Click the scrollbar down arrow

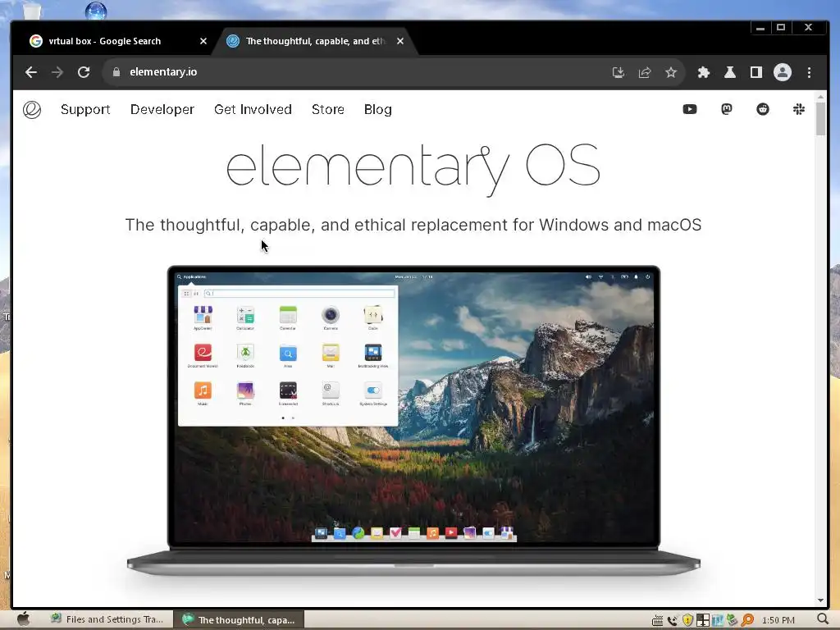click(820, 600)
